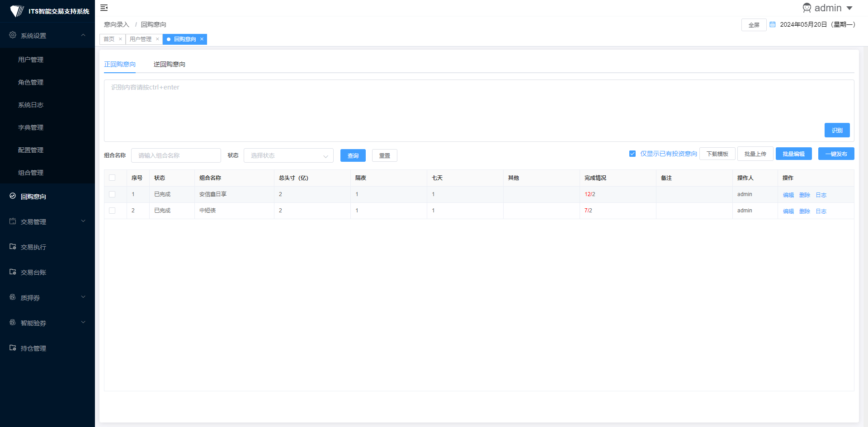Open the 选择状态 dropdown
Screen dimensions: 868x427
288,155
